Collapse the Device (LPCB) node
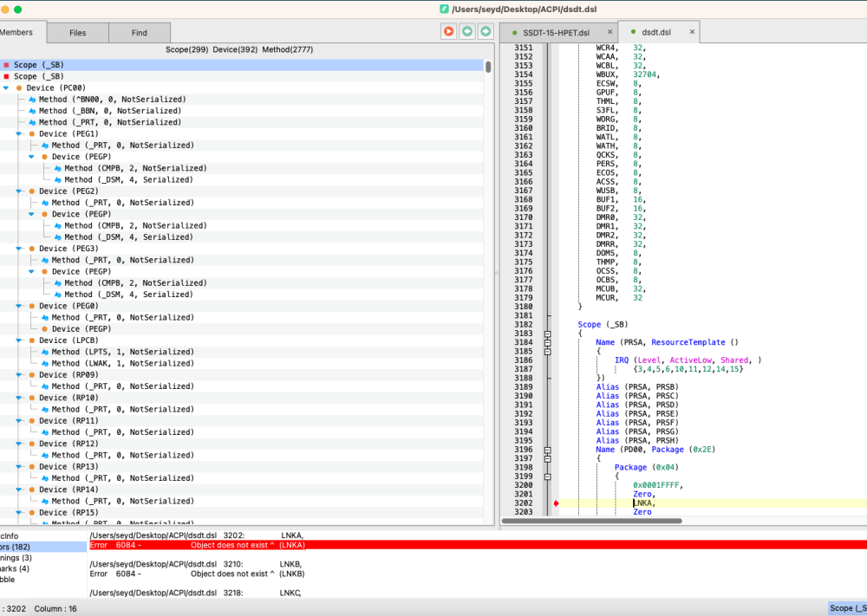This screenshot has width=867, height=616. click(x=19, y=340)
